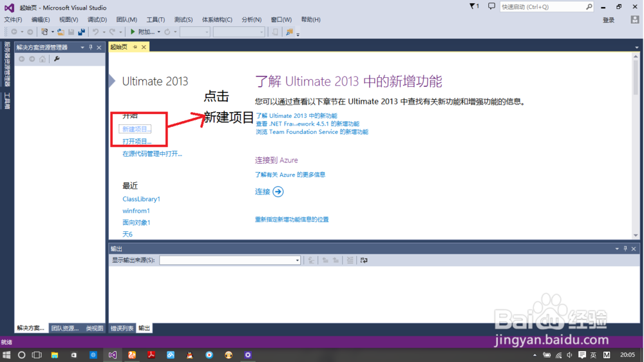Open the Output panel window options dropdown
Screen dimensions: 644x362
[617, 249]
